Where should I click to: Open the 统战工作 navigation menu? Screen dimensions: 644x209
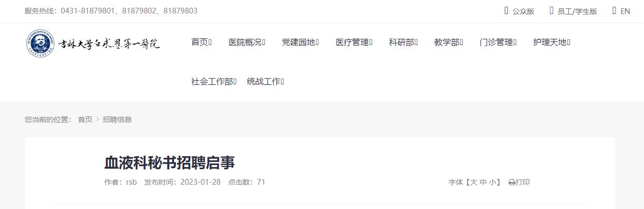coord(266,82)
